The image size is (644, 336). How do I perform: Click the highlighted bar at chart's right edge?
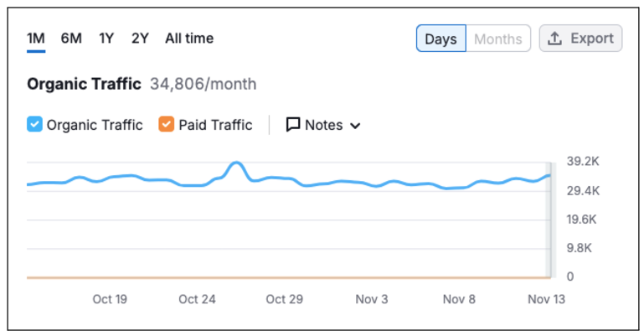[549, 220]
